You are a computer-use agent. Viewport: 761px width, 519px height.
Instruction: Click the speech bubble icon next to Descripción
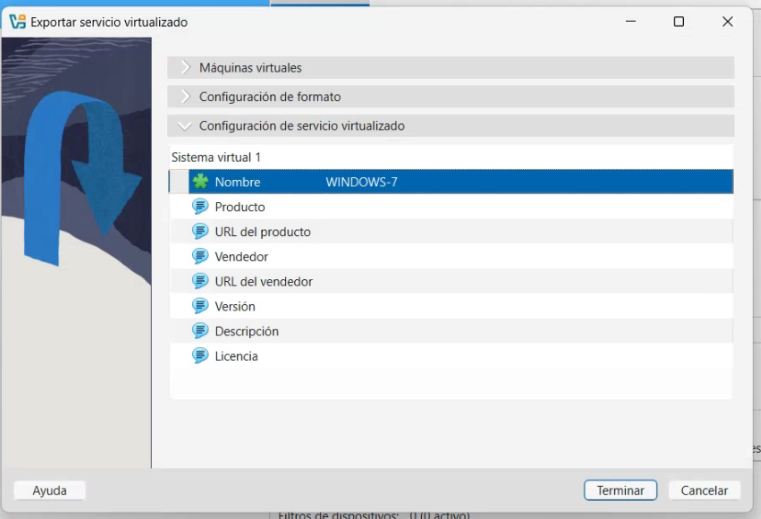200,331
